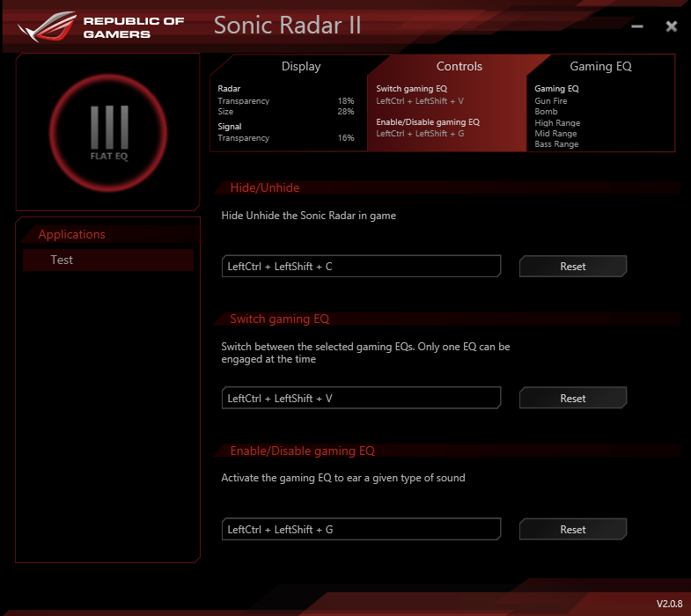This screenshot has height=616, width=691.
Task: Click the Hide/Unhide section heading
Action: (265, 187)
